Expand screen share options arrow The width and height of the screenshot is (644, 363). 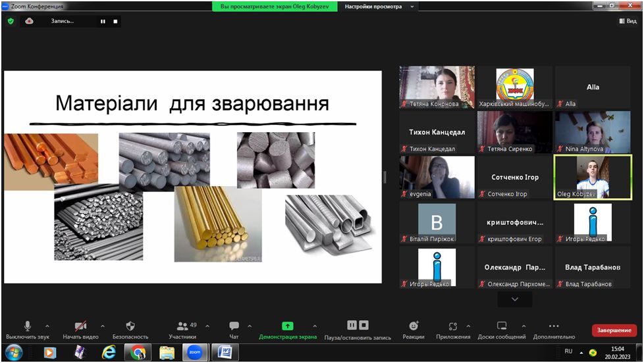[x=315, y=326]
